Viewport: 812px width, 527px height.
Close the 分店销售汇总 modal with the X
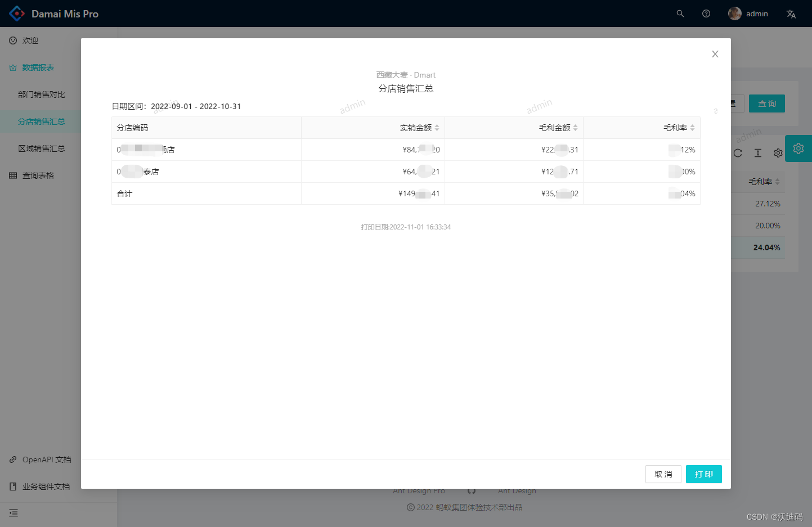(x=715, y=54)
